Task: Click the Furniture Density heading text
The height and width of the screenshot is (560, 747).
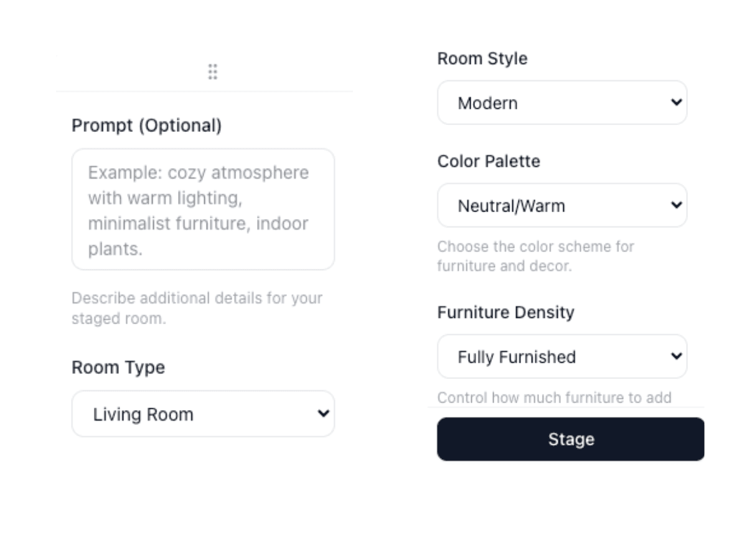Action: (505, 312)
